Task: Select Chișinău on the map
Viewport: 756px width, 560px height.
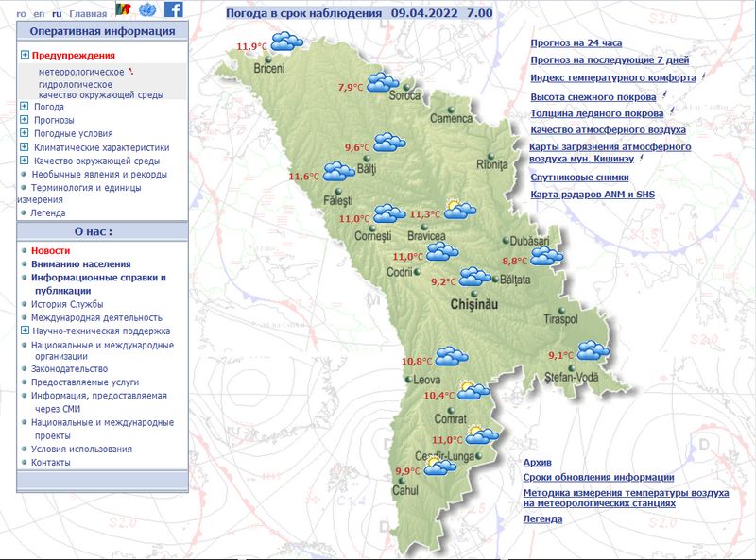Action: 474,304
